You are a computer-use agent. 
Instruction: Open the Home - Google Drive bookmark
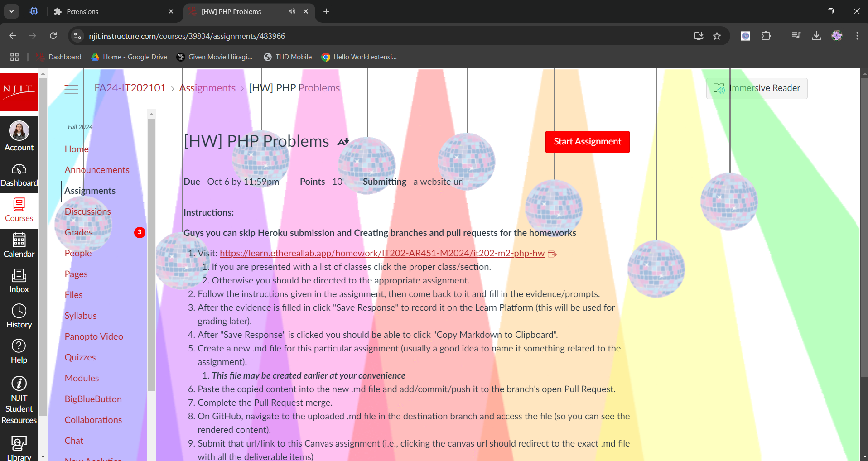point(129,57)
